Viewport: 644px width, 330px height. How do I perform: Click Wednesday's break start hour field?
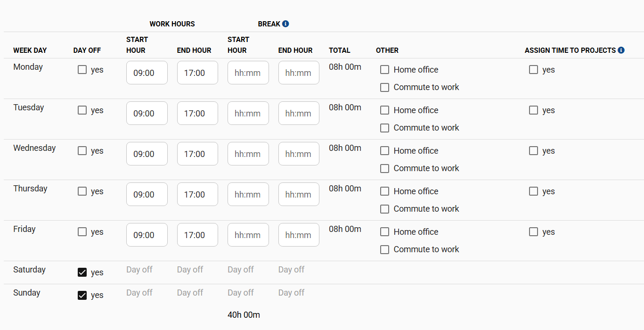248,154
